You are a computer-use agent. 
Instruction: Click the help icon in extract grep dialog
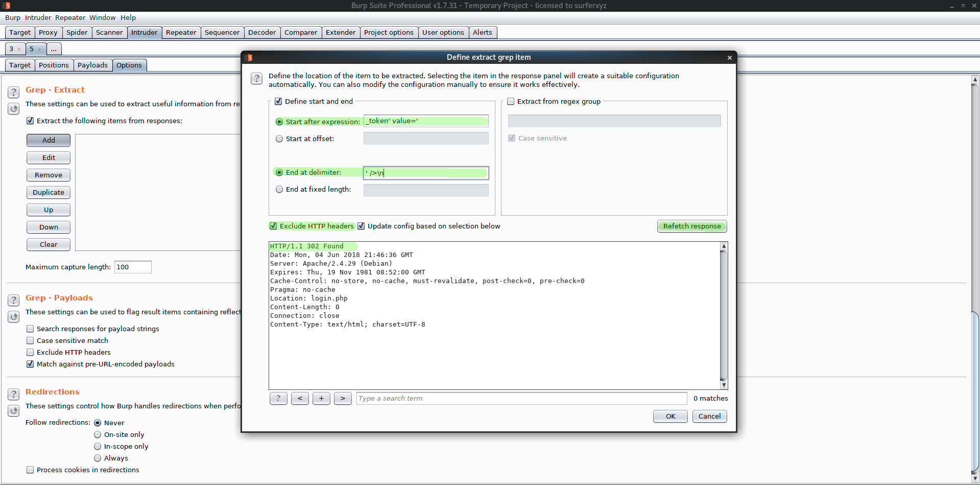[x=257, y=79]
